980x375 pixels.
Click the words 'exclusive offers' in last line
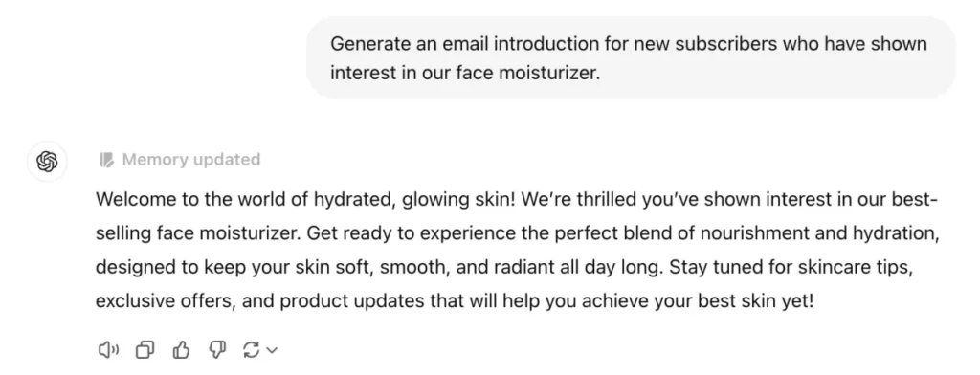(x=165, y=301)
